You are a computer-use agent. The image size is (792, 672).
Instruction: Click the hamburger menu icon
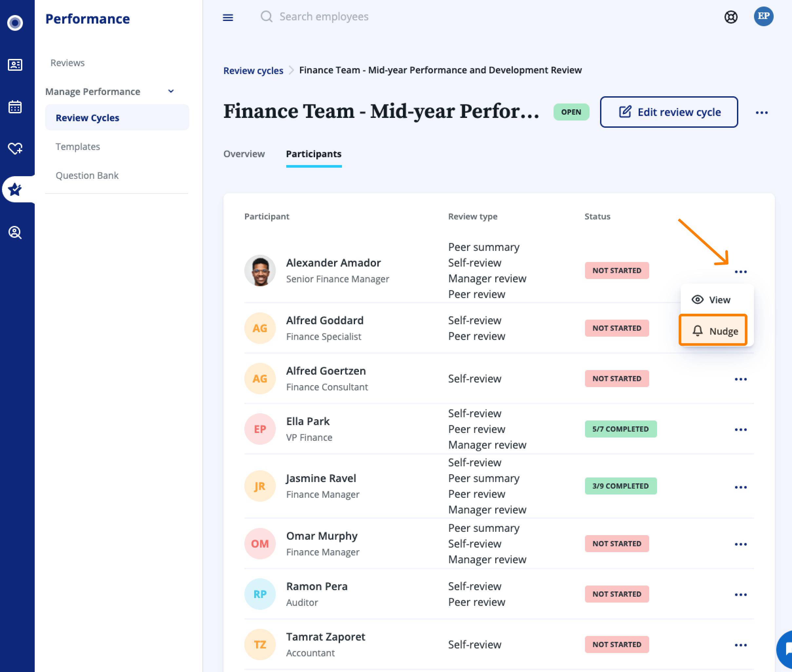pos(228,18)
